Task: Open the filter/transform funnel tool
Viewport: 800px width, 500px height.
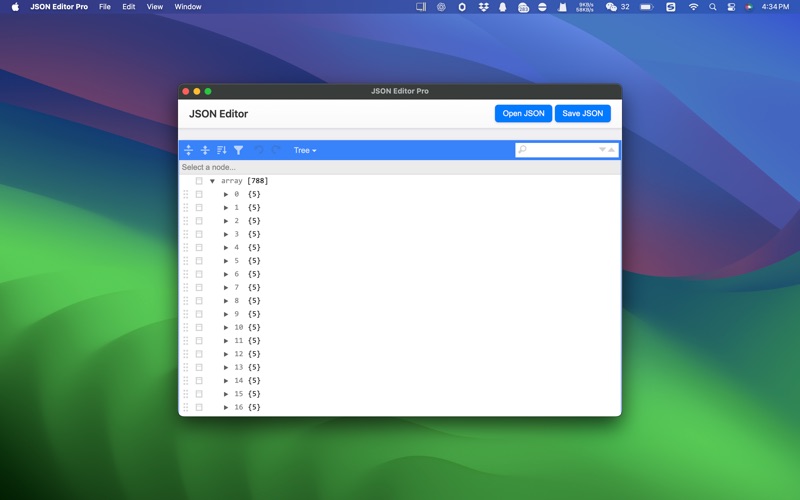Action: (x=239, y=150)
